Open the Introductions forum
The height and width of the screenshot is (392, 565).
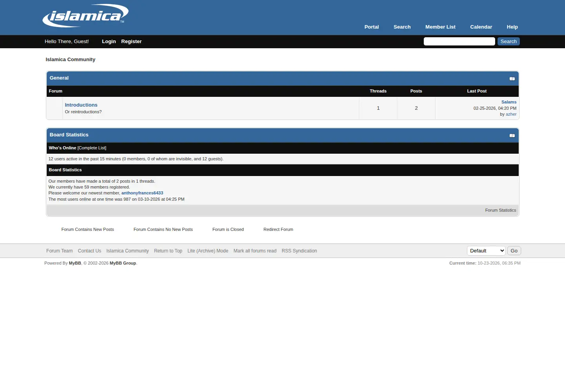pyautogui.click(x=81, y=105)
